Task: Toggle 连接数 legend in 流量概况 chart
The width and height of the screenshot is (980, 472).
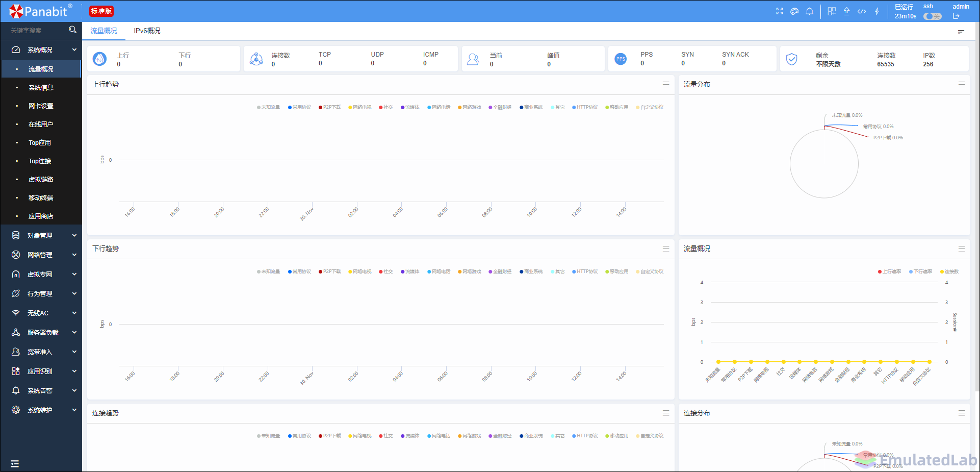Action: click(x=949, y=271)
